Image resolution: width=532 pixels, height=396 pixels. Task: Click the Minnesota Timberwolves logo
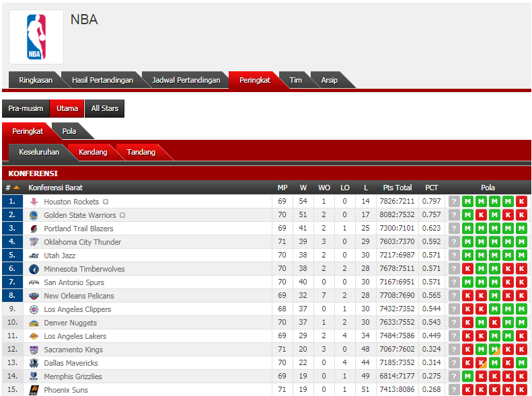coord(34,269)
